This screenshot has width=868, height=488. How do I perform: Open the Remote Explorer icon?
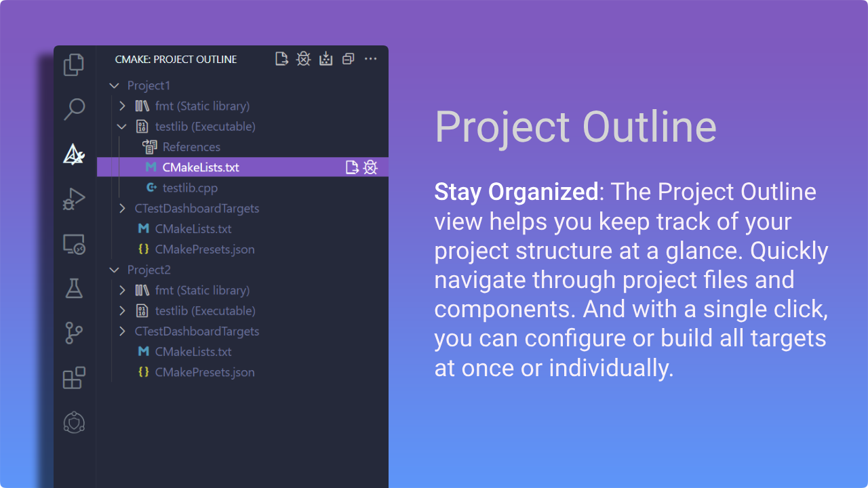tap(74, 244)
